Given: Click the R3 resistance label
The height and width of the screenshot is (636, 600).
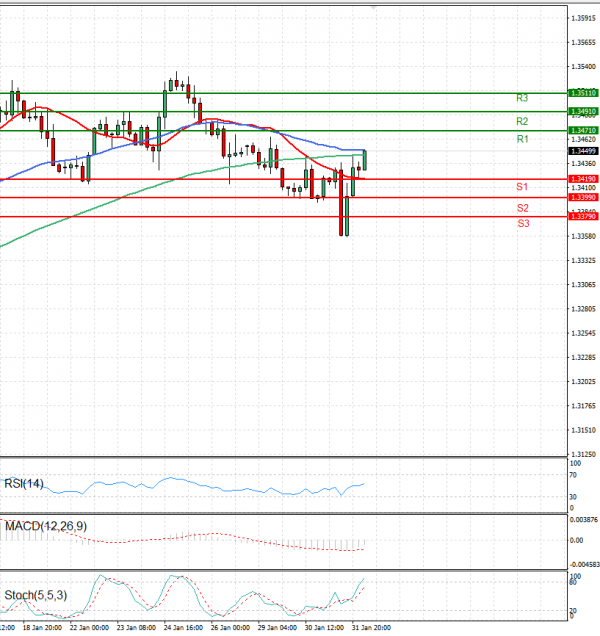Looking at the screenshot, I should tap(522, 98).
